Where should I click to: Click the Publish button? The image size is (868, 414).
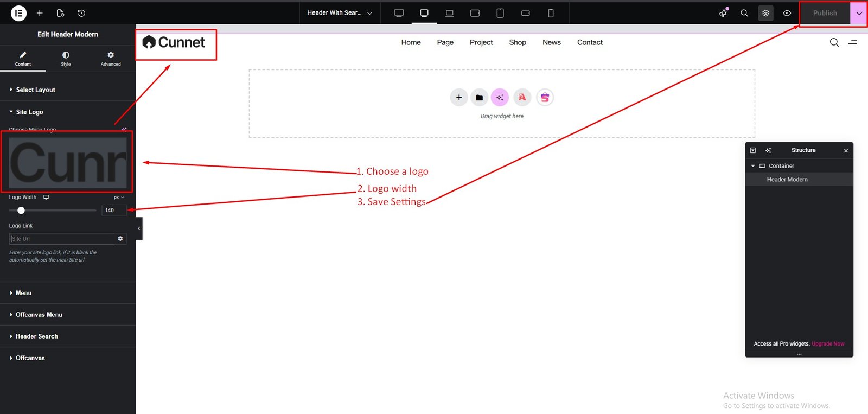pyautogui.click(x=825, y=13)
